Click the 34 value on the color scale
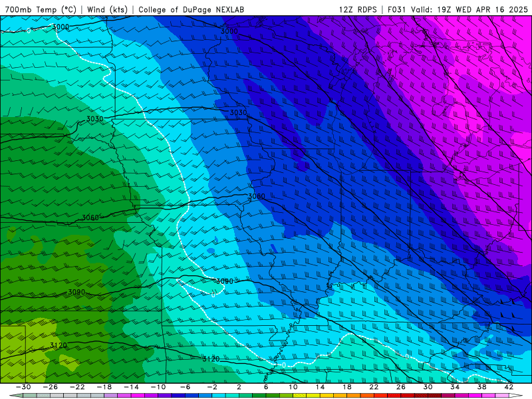This screenshot has height=399, width=532. pyautogui.click(x=455, y=387)
